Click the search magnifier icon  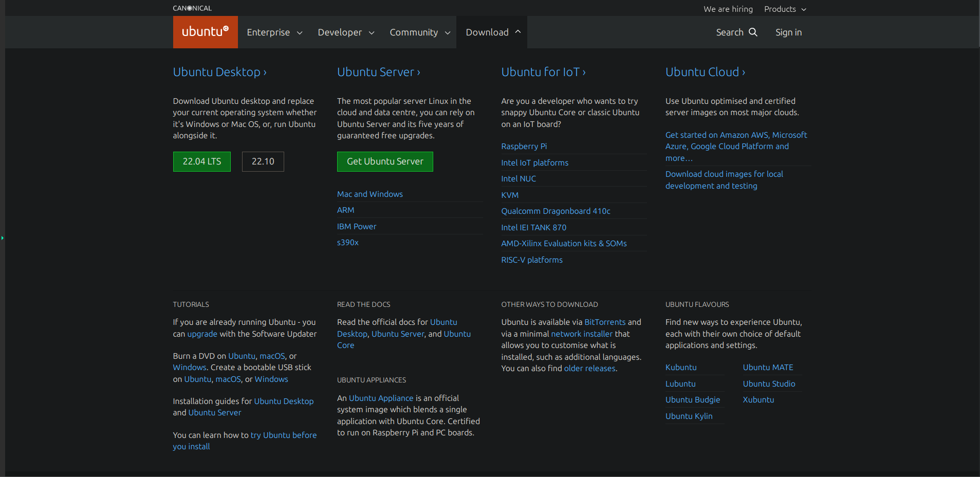coord(753,32)
